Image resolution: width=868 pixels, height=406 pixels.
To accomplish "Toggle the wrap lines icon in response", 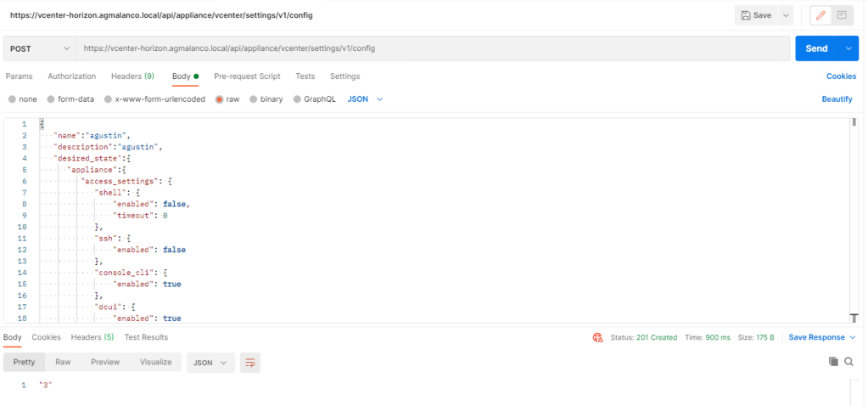I will [x=250, y=362].
